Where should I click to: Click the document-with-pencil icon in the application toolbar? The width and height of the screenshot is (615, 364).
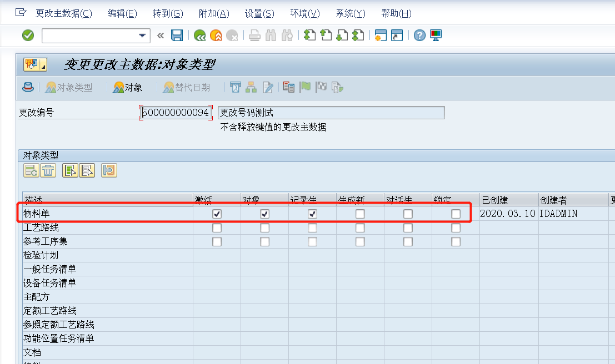click(x=268, y=87)
